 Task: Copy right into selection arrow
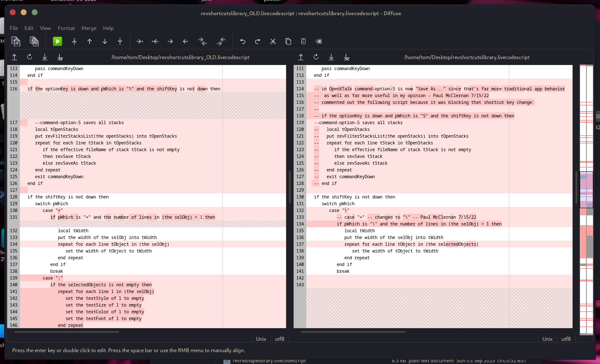[185, 41]
